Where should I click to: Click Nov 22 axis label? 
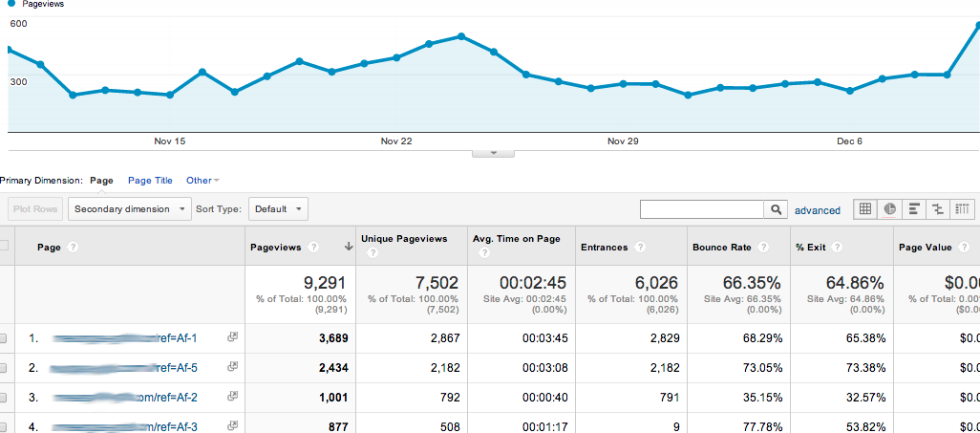pos(396,141)
